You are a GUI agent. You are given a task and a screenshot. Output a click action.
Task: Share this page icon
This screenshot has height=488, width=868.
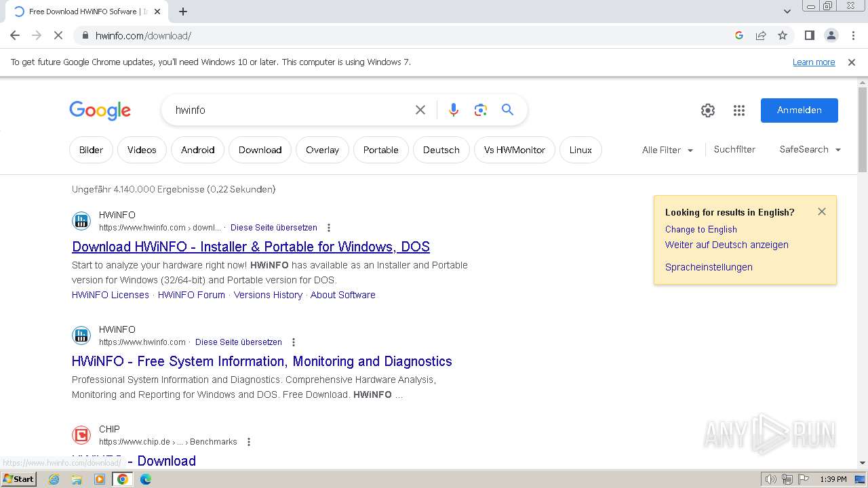pyautogui.click(x=761, y=35)
